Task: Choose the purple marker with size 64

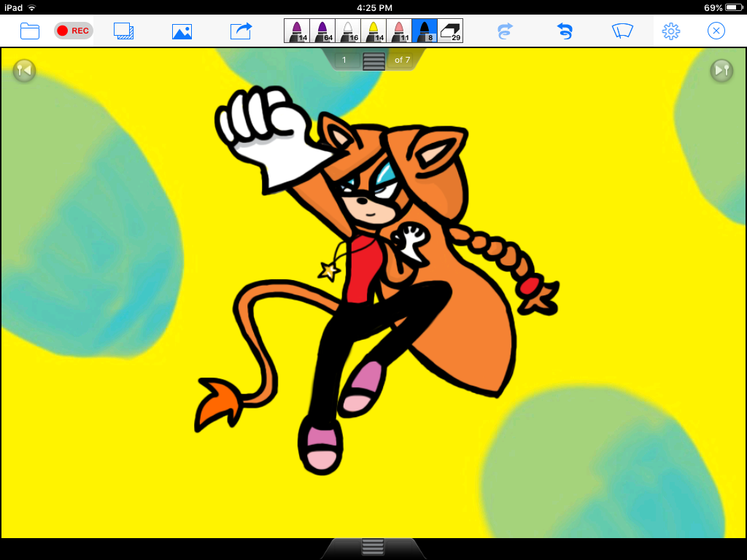Action: [323, 31]
